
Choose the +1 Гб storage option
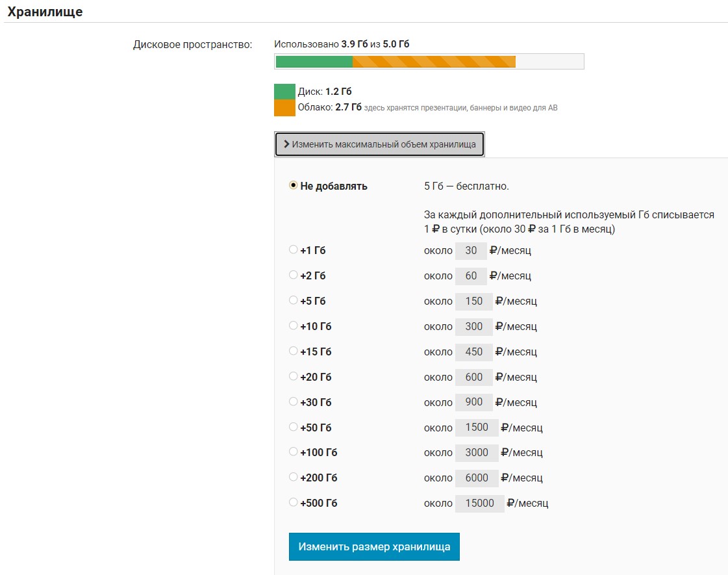pyautogui.click(x=293, y=249)
